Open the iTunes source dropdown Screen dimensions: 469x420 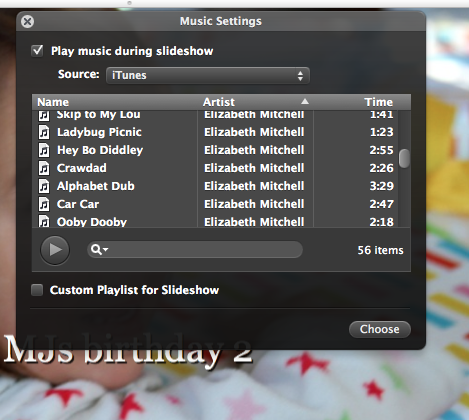(208, 75)
